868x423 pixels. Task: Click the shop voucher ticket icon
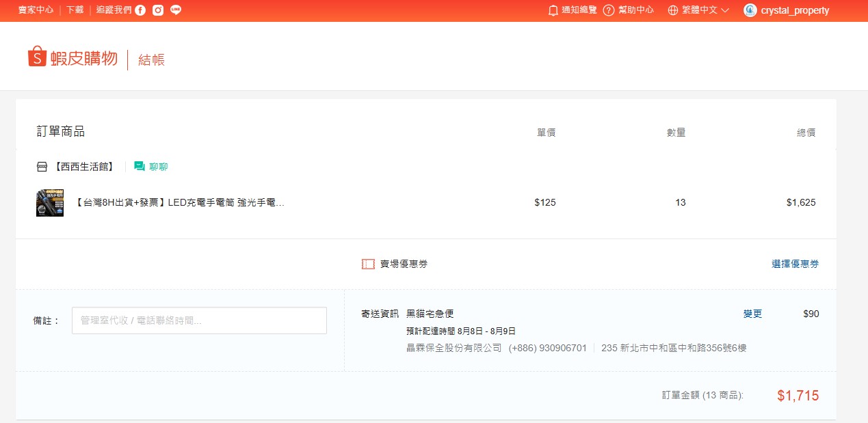pyautogui.click(x=368, y=264)
